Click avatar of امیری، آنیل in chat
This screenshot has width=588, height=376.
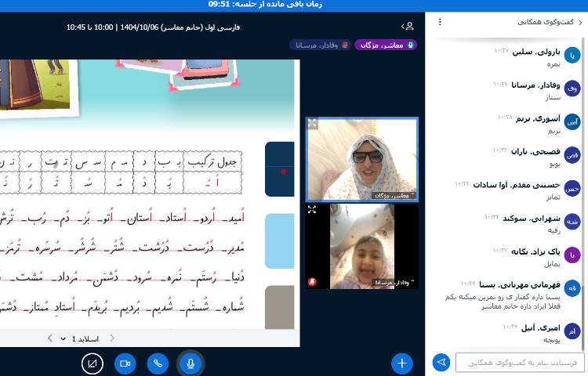pyautogui.click(x=572, y=331)
